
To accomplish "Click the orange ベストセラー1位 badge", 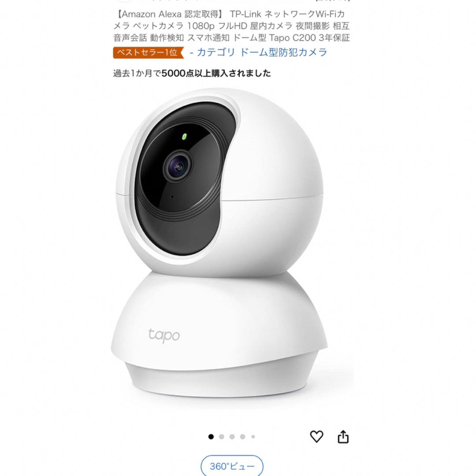I will click(x=149, y=52).
